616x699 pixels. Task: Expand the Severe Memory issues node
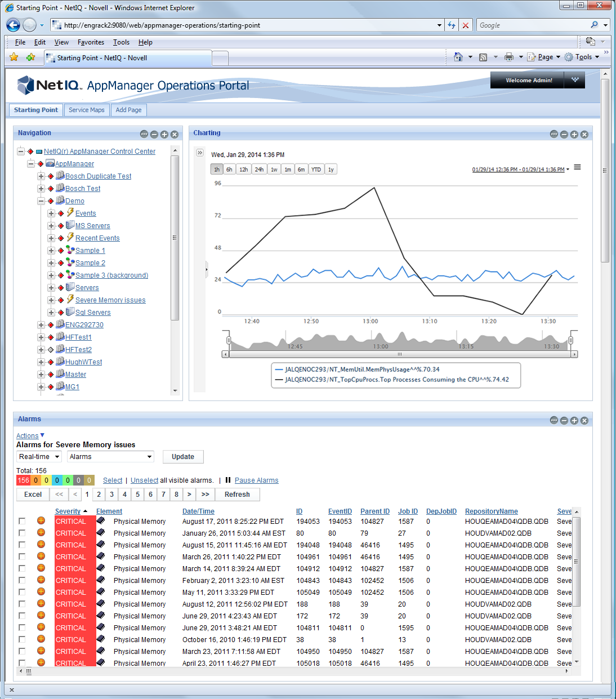pyautogui.click(x=51, y=300)
